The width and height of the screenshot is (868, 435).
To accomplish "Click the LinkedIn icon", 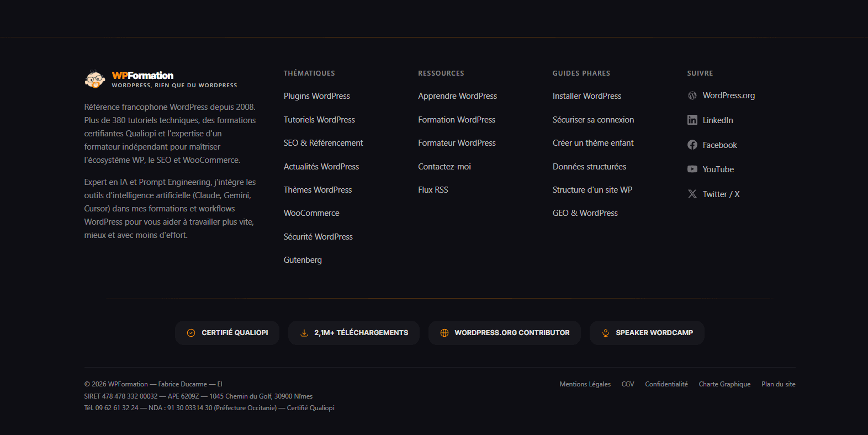I will point(692,120).
